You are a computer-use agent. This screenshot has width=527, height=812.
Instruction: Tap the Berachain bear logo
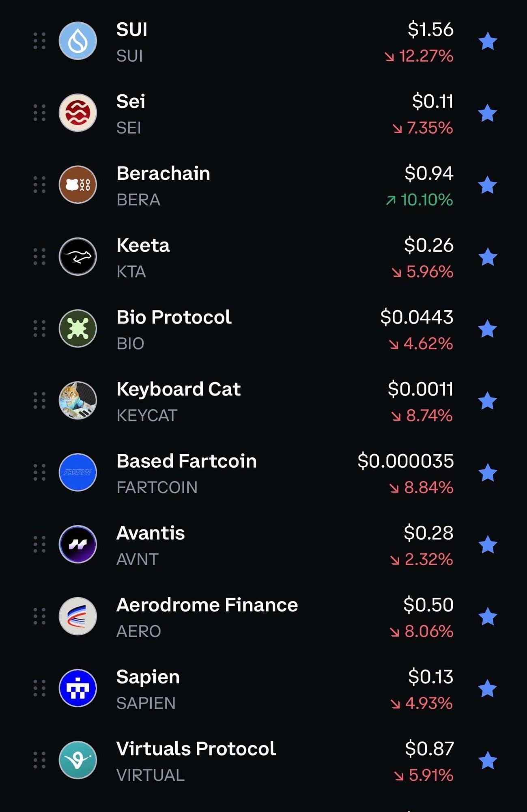coord(78,185)
